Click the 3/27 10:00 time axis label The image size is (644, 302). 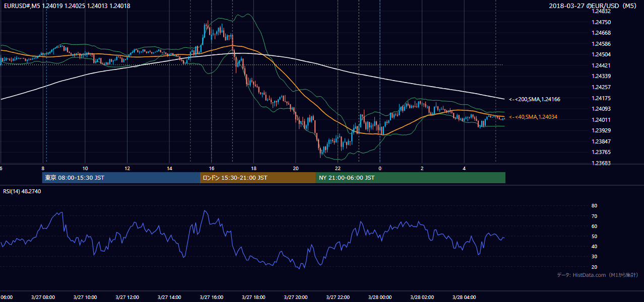coord(85,297)
